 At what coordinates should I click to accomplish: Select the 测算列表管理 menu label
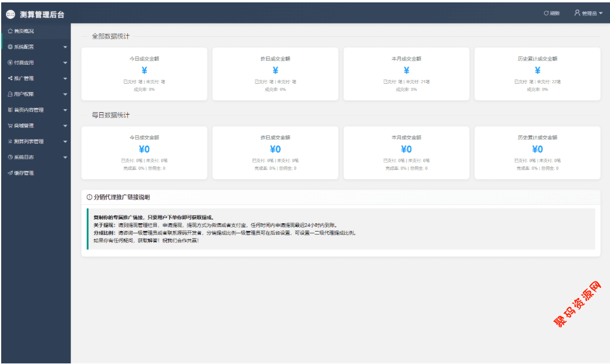(29, 141)
